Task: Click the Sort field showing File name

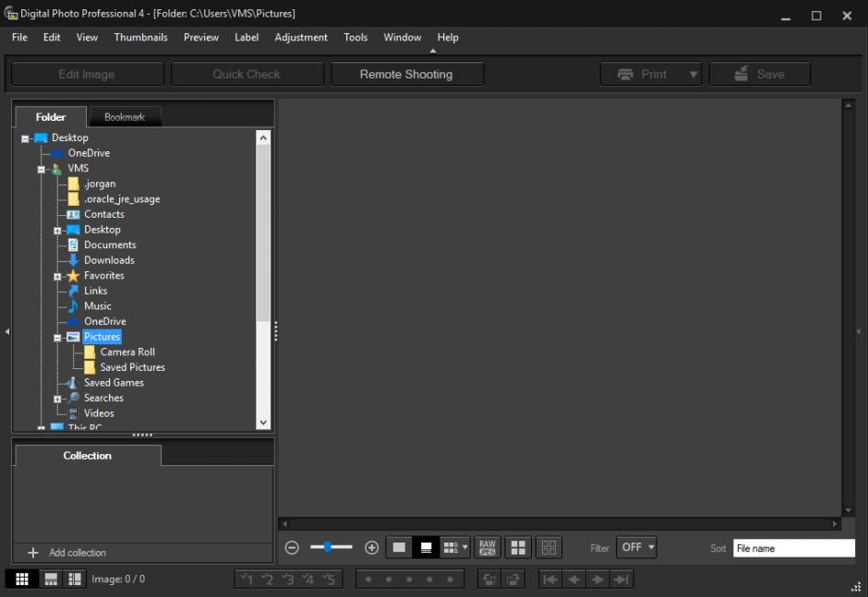Action: click(794, 548)
